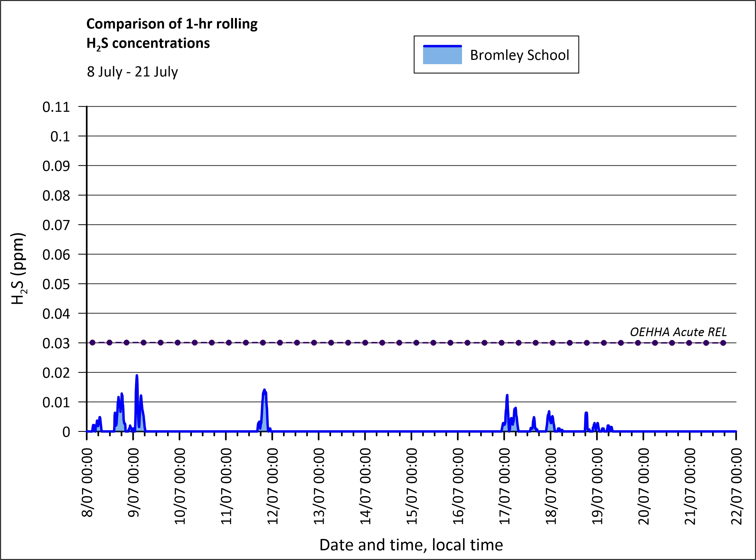Click the 0.1 ppm horizontal gridline
756x560 pixels.
coord(407,136)
